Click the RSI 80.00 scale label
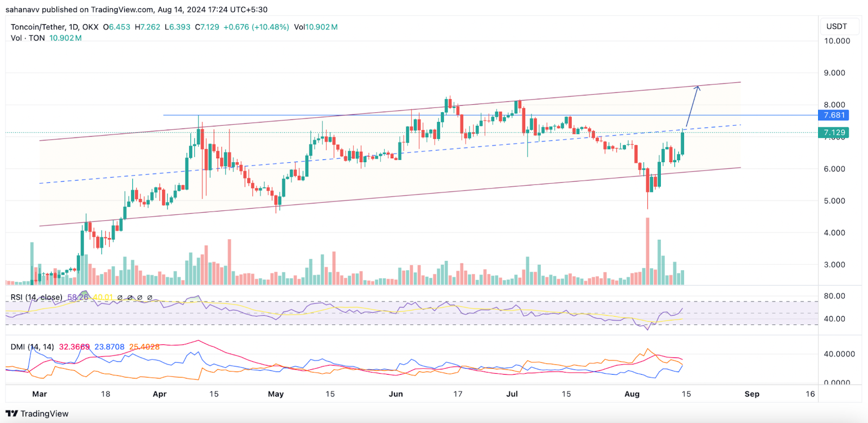The image size is (868, 423). tap(834, 296)
